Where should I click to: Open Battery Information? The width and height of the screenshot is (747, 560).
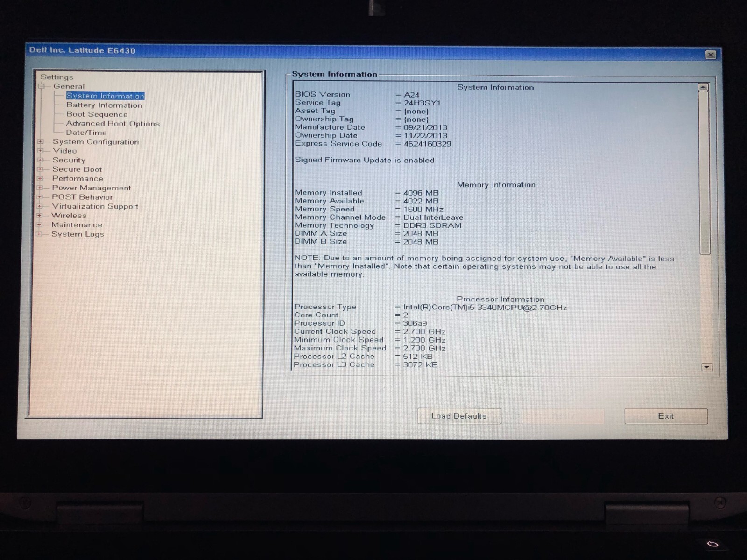pos(104,105)
